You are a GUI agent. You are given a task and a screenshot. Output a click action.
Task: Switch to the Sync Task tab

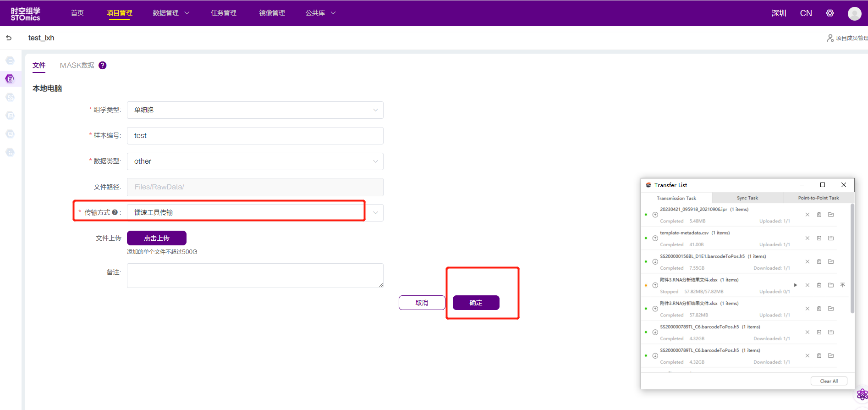point(747,198)
